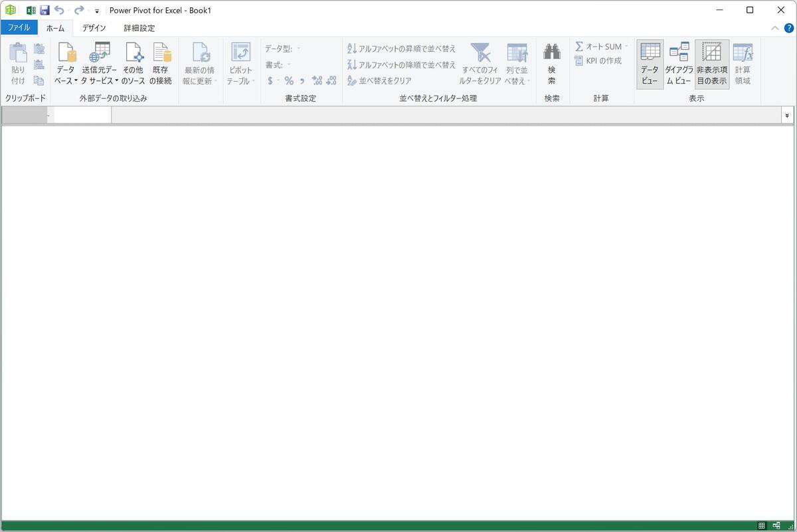
Task: Save using the floppy disk icon
Action: [x=44, y=10]
